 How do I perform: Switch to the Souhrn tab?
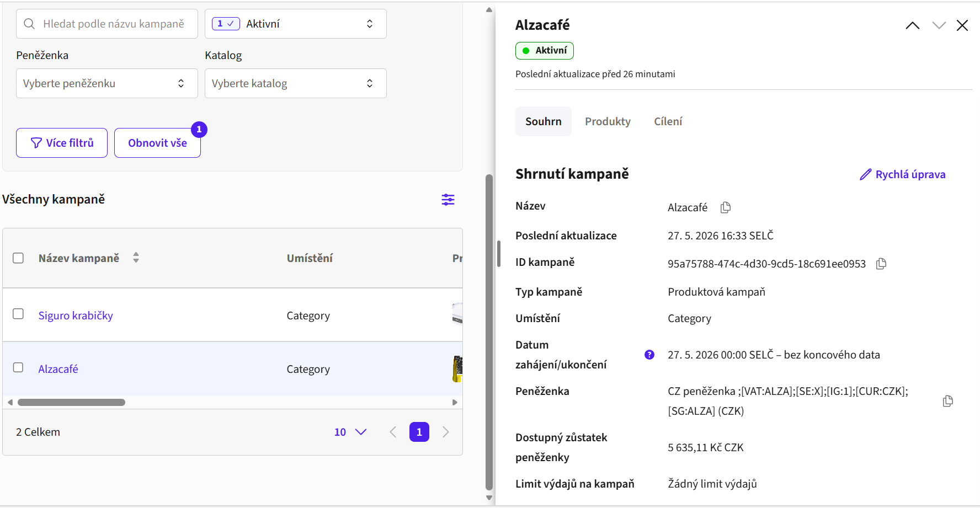tap(544, 121)
